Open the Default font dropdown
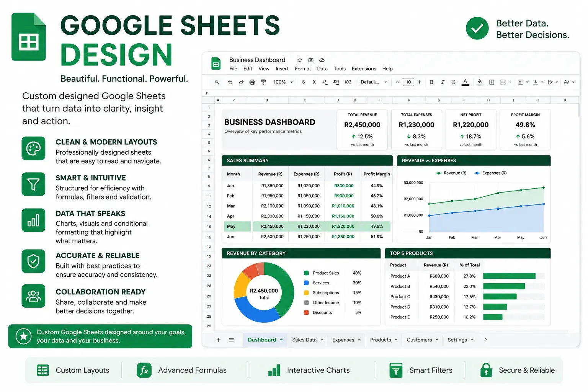 coord(374,82)
